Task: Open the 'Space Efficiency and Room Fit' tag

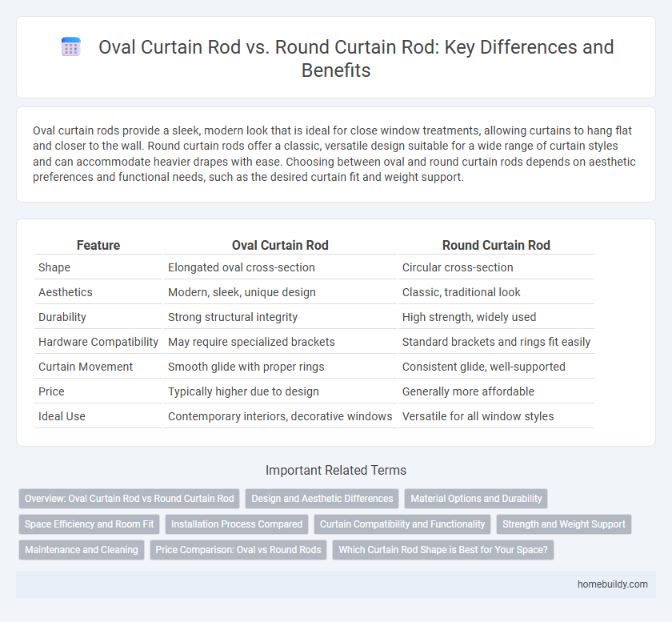Action: (x=89, y=524)
